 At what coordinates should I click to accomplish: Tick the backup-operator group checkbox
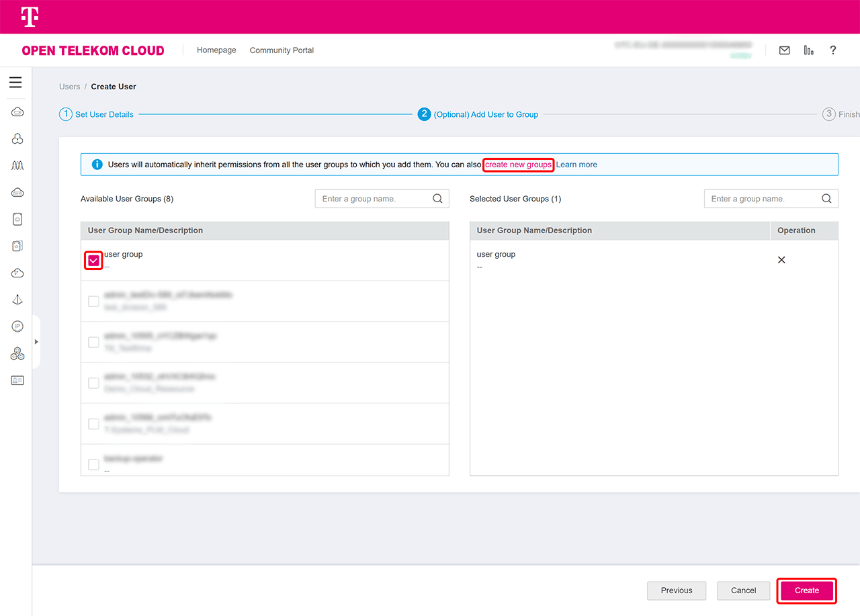pyautogui.click(x=93, y=464)
